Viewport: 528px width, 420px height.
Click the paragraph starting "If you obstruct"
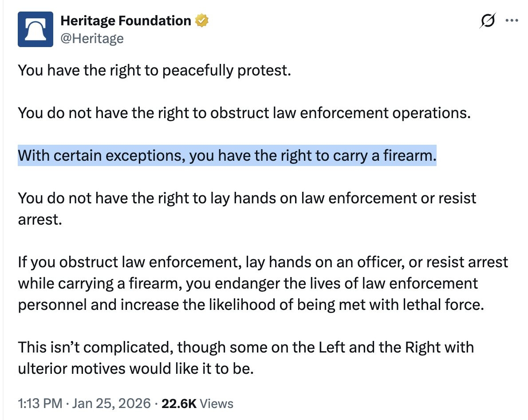263,283
